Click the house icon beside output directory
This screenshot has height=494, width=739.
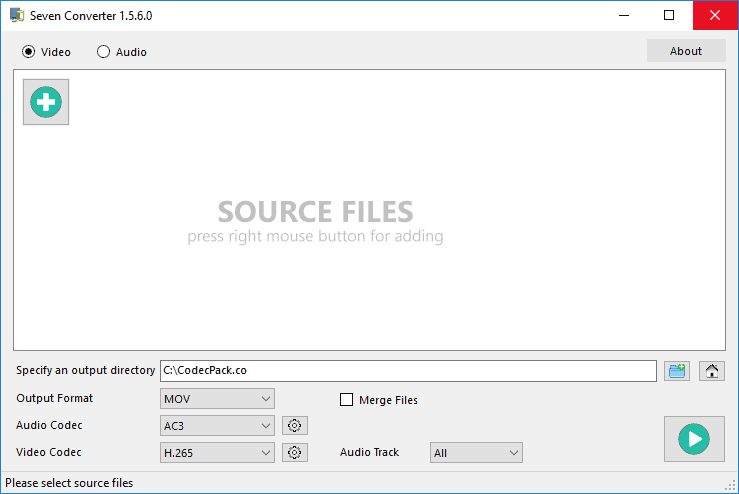click(711, 371)
